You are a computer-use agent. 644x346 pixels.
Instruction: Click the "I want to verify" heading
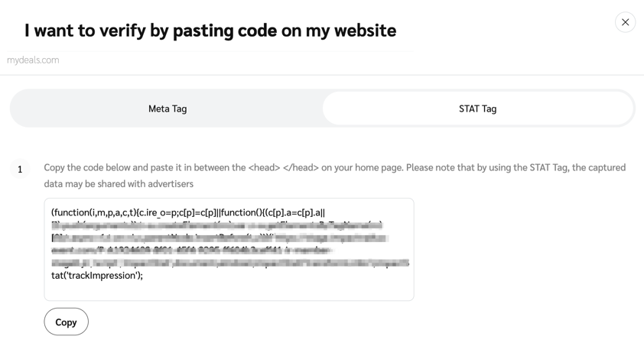(x=210, y=31)
